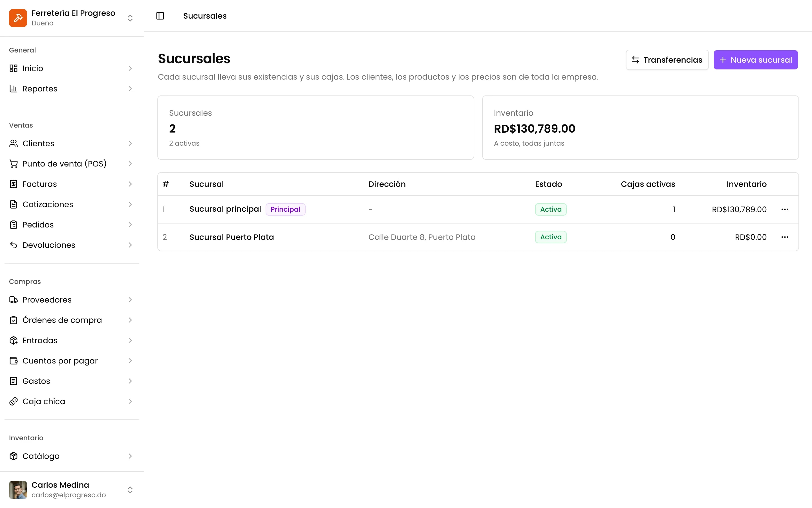Image resolution: width=812 pixels, height=508 pixels.
Task: Click the Proveedores truck icon
Action: [14, 300]
